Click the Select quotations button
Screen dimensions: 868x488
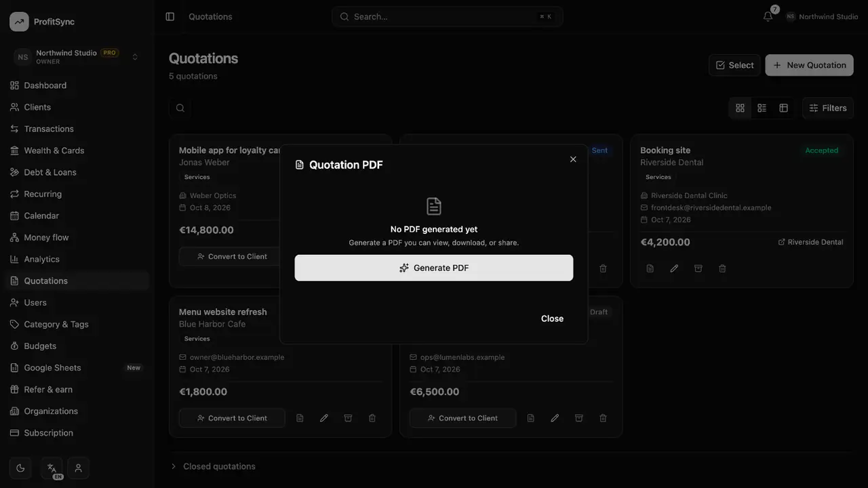pyautogui.click(x=734, y=65)
